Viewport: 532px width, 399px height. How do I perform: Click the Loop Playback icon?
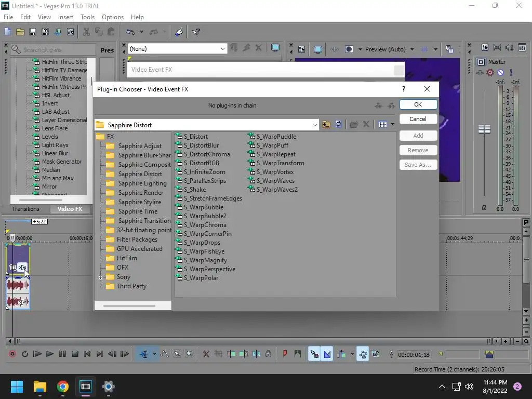point(25,354)
